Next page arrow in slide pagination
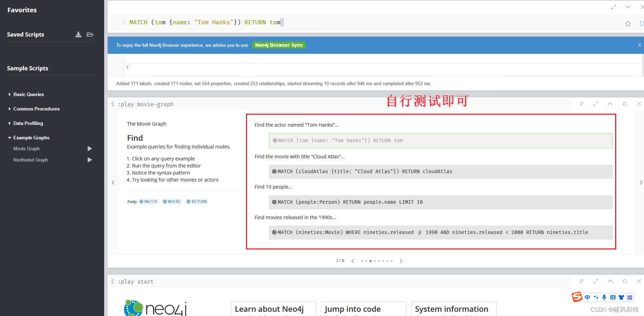Image resolution: width=644 pixels, height=316 pixels. (401, 261)
